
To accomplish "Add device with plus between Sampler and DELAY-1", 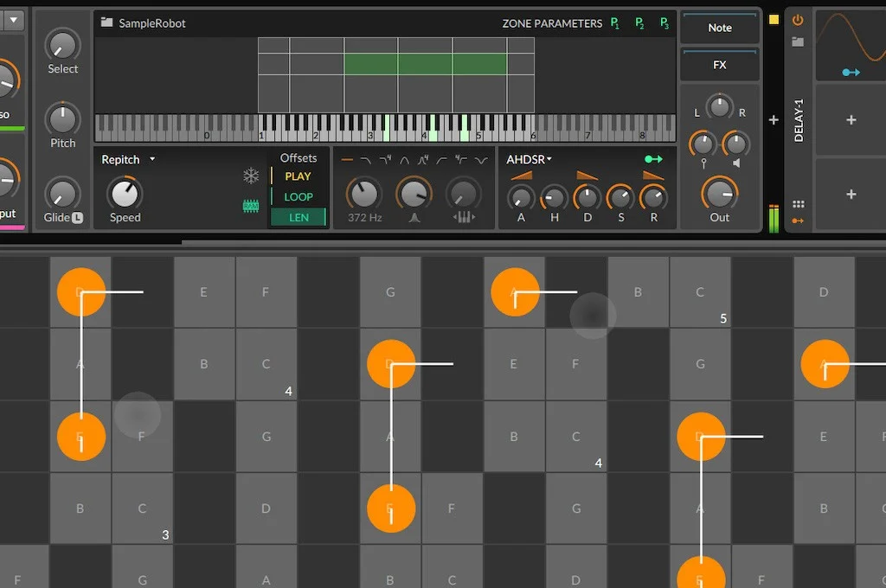I will click(x=774, y=119).
